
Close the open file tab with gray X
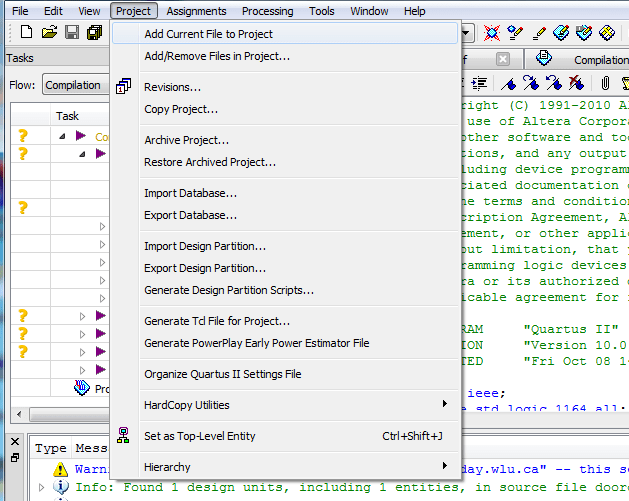503,59
